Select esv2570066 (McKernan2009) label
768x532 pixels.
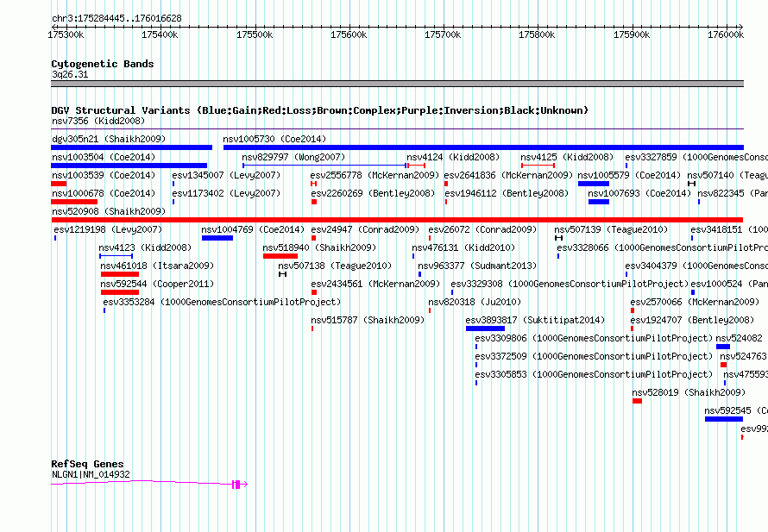click(x=695, y=302)
